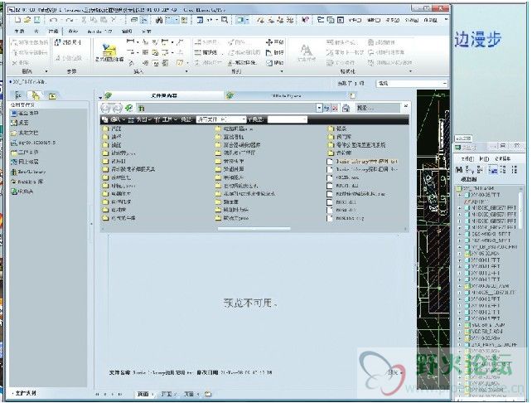Open the address bar dropdown arrow
The height and width of the screenshot is (403, 532).
pyautogui.click(x=319, y=109)
